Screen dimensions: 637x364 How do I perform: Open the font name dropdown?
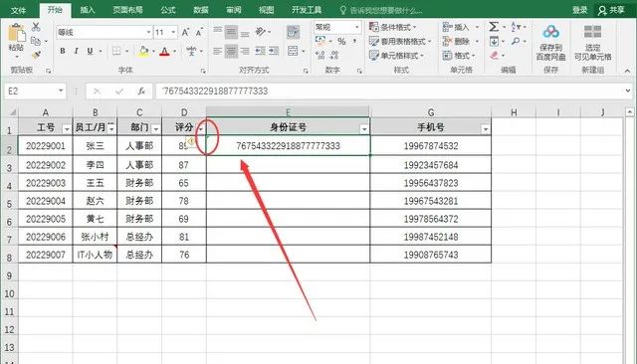click(148, 33)
